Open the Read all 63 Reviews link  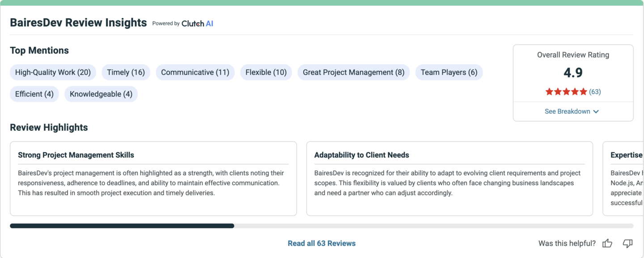coord(322,243)
